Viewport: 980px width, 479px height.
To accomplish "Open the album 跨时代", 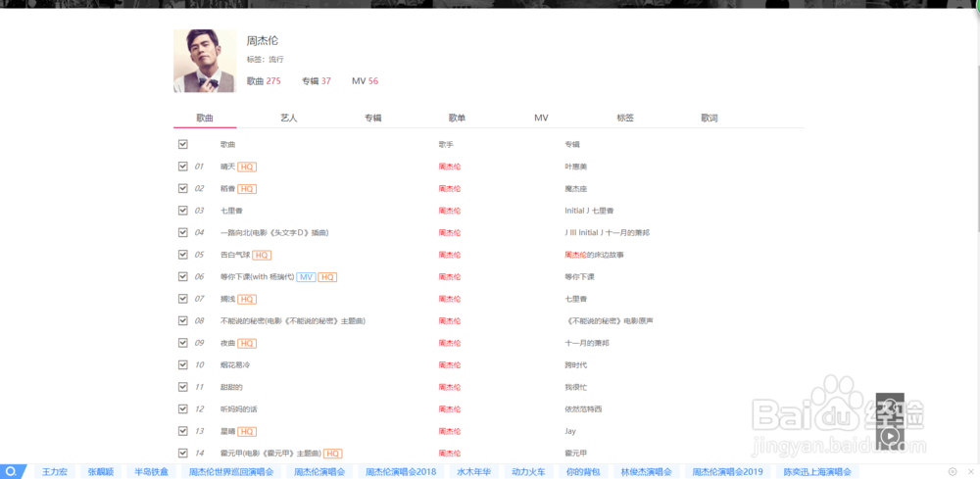I will [575, 365].
